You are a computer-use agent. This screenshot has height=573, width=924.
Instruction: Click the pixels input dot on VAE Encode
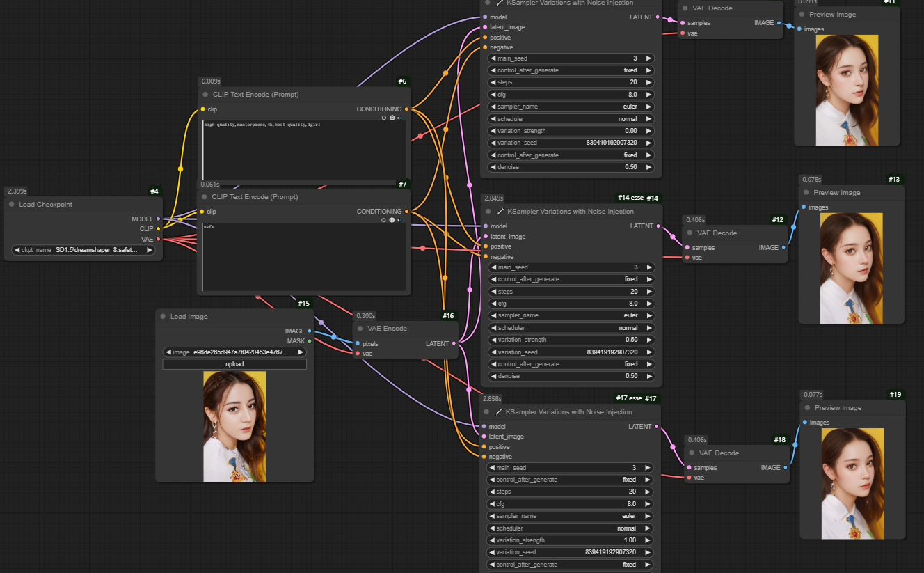coord(358,344)
